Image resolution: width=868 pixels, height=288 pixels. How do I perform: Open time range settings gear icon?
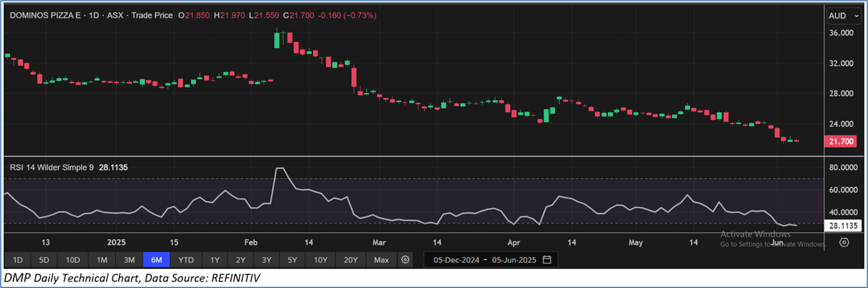click(x=405, y=260)
